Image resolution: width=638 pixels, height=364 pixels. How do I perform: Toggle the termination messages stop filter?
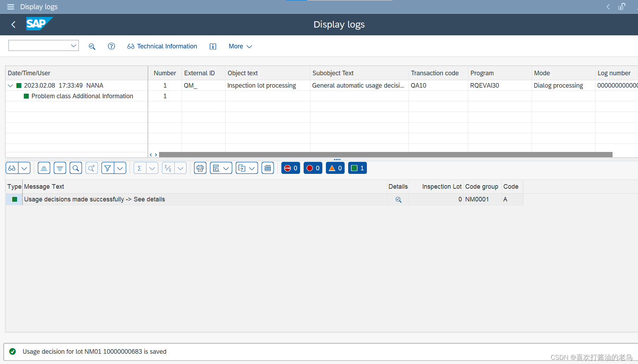point(291,168)
